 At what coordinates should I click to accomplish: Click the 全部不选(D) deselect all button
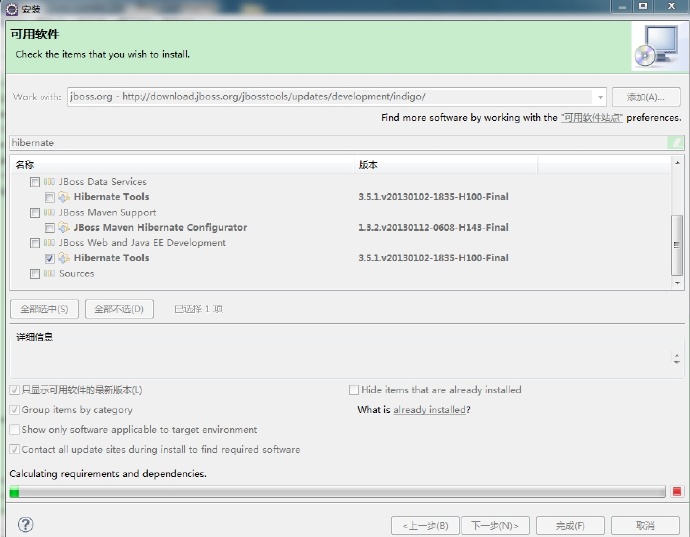tap(119, 309)
